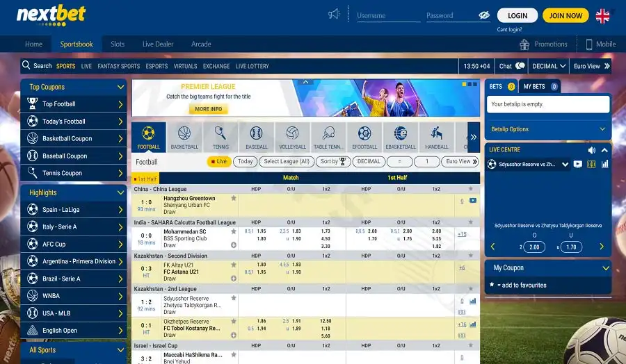
Task: Favourite the SAHARA Calcutta league star
Action: click(471, 222)
